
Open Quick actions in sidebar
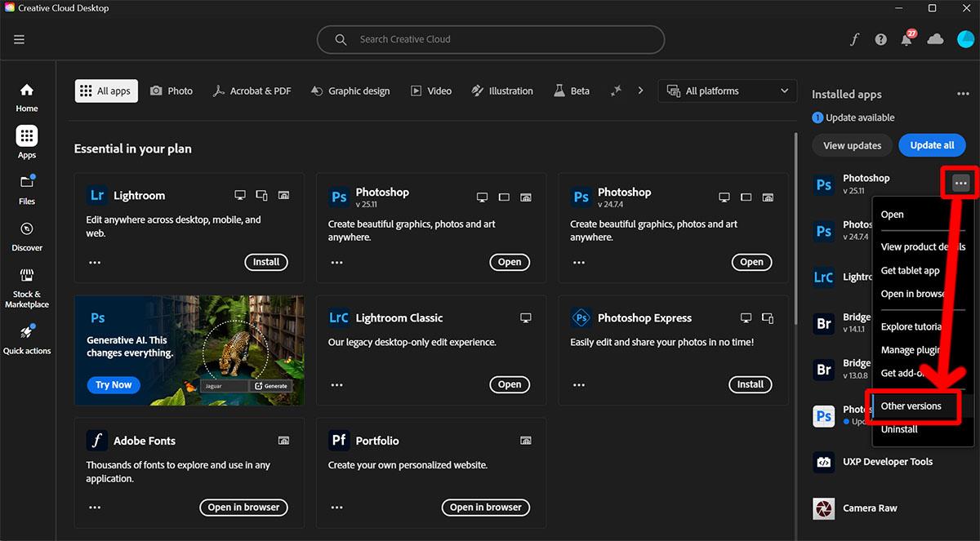[27, 339]
